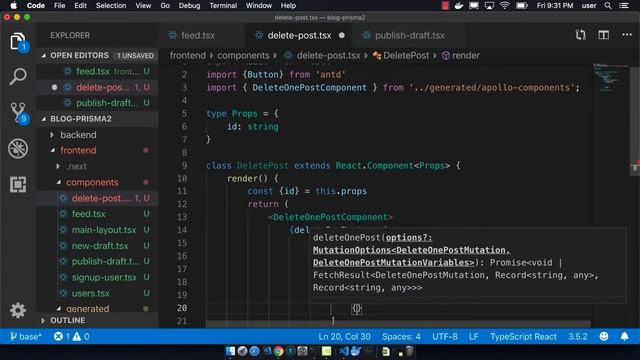Launch Chrome from the Dock
This screenshot has height=360, width=640.
(278, 351)
